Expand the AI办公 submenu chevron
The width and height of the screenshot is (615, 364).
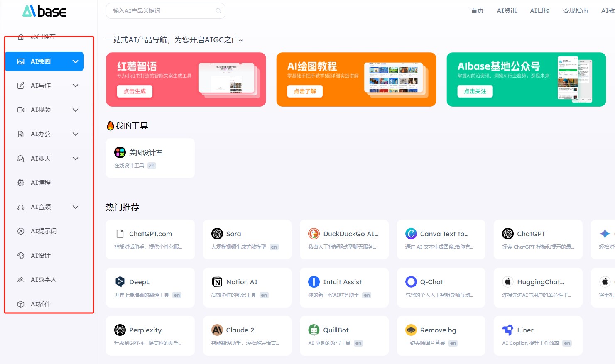click(76, 134)
